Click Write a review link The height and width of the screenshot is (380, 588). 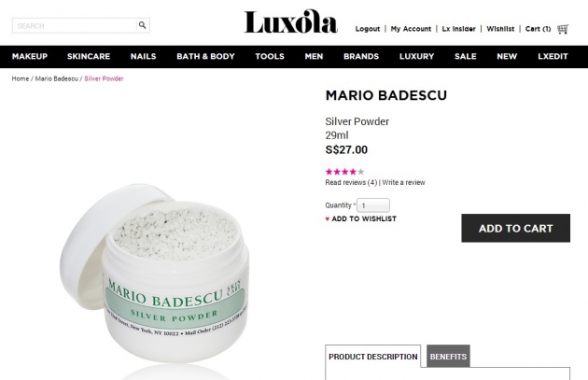[x=403, y=183]
